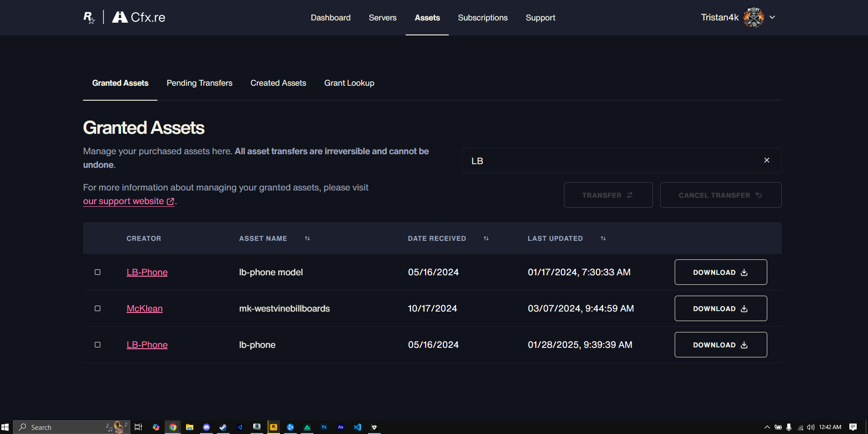Open the McKlean creator link
The image size is (868, 434).
tap(144, 308)
